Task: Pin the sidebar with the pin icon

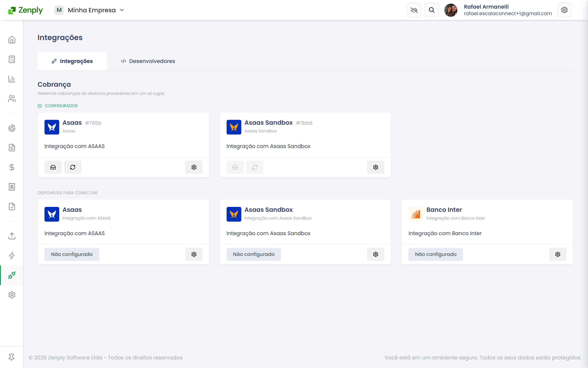Action: (11, 357)
